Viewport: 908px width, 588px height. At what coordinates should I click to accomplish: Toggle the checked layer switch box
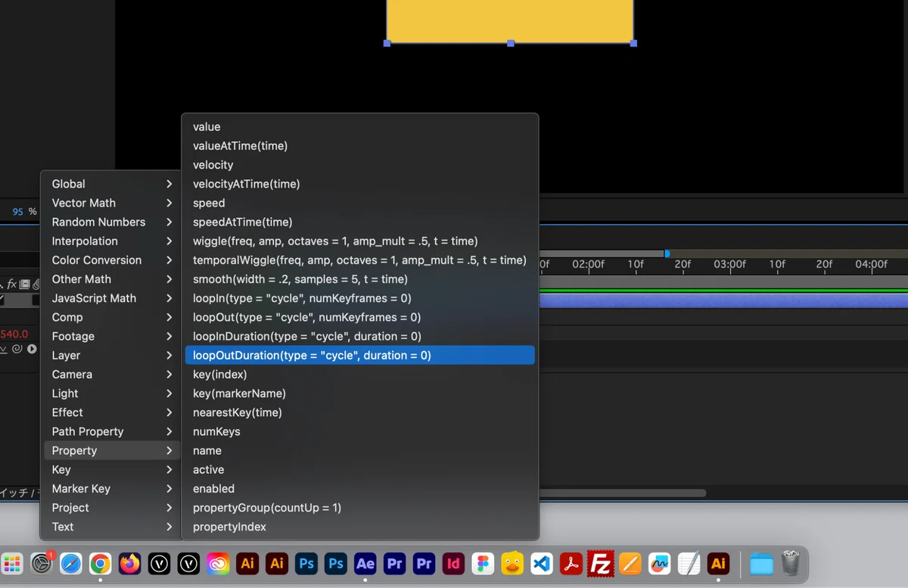point(2,300)
